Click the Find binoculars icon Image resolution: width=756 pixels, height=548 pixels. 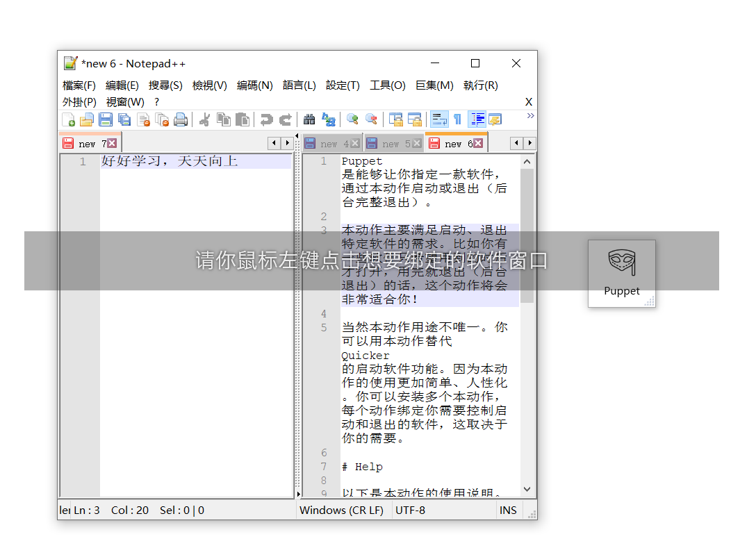(x=309, y=119)
